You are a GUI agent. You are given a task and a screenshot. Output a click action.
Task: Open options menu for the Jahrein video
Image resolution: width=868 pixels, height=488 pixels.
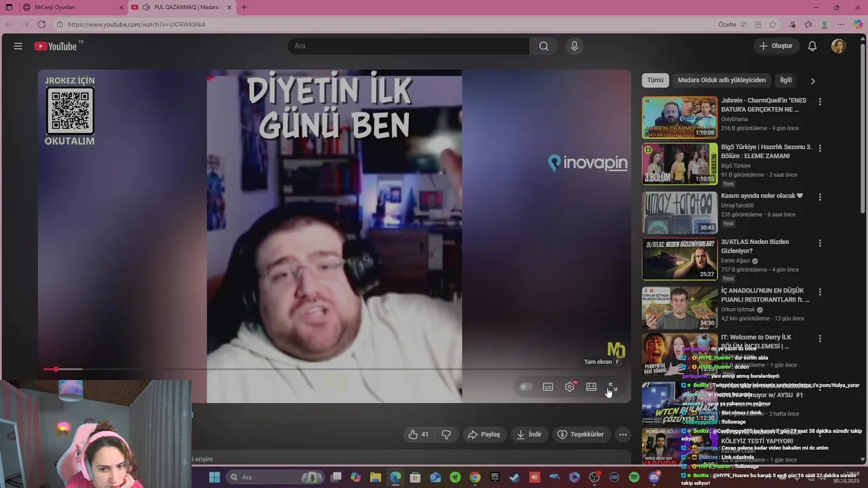click(820, 102)
